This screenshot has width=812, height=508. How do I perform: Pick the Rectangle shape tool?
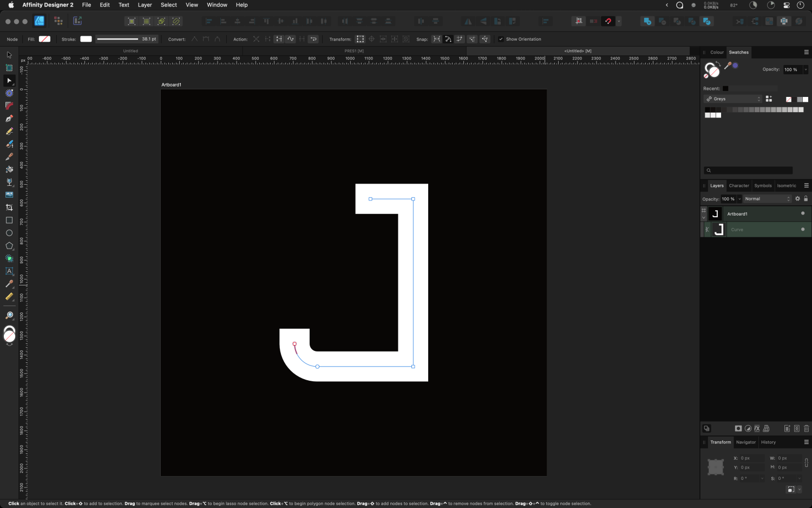9,220
